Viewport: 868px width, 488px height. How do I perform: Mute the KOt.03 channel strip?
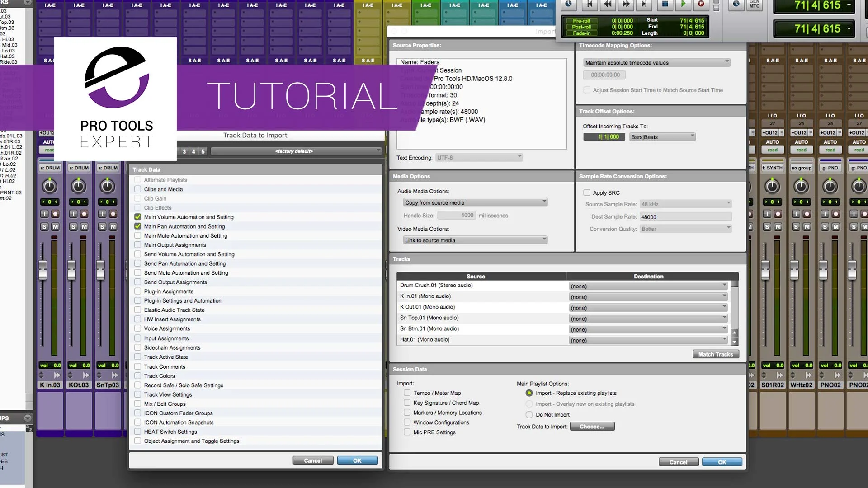[84, 227]
